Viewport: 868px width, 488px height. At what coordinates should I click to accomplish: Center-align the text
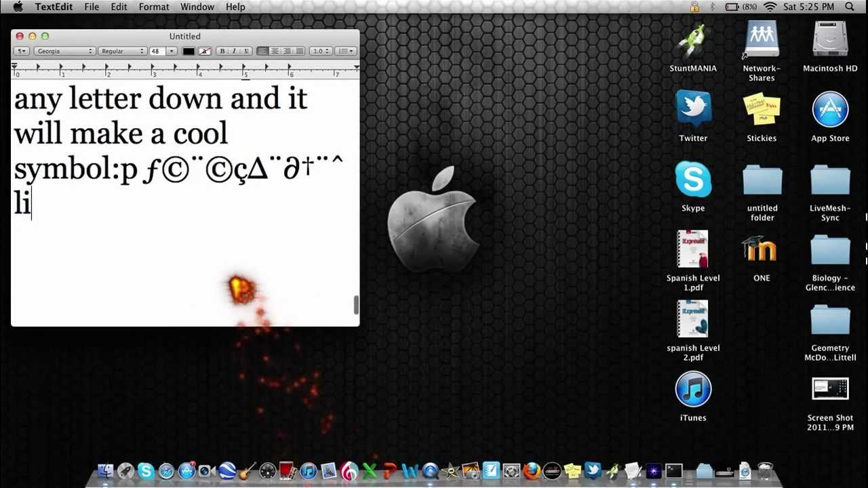[x=275, y=51]
